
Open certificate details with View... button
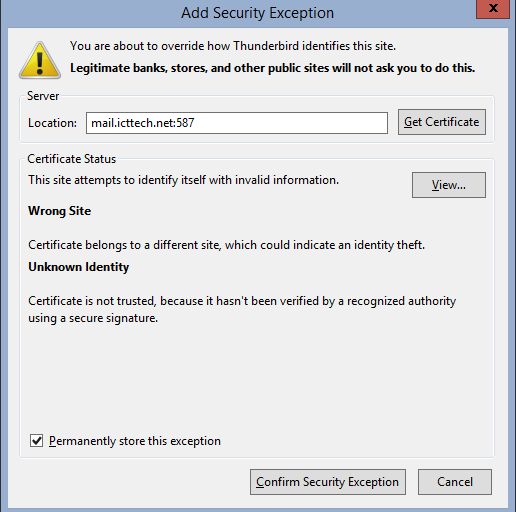point(449,185)
